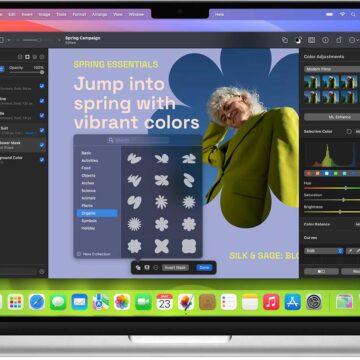Toggle checkbox of layer directly above Suit layer
This screenshot has height=360, width=360.
tap(42, 115)
